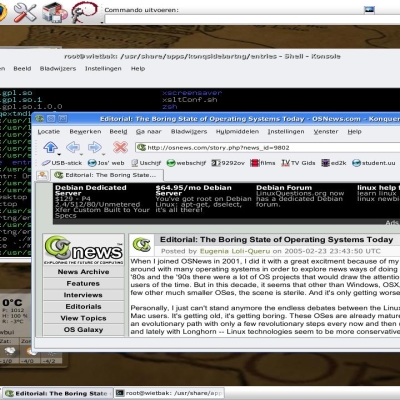Open Bladwijzers menu in Konsole window
Viewport: 400px width, 400px height.
tap(58, 69)
